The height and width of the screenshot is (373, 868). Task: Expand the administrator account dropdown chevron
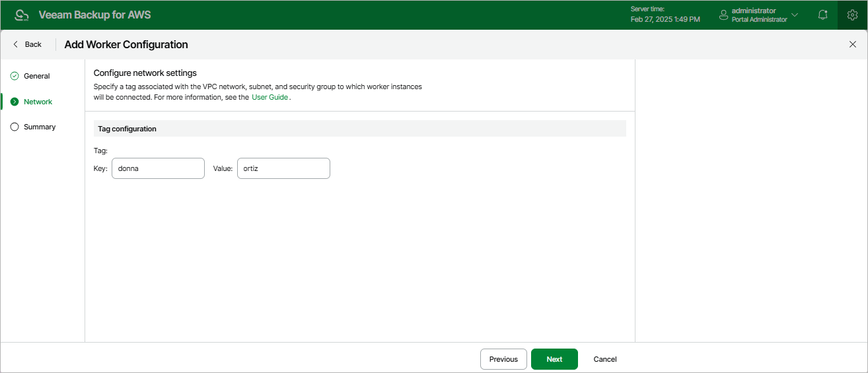795,15
